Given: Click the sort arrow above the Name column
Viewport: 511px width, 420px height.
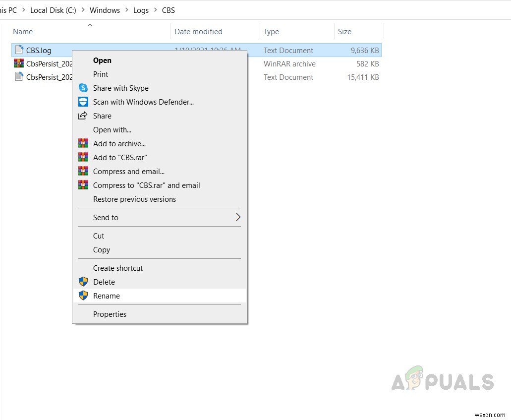Looking at the screenshot, I should [x=90, y=25].
